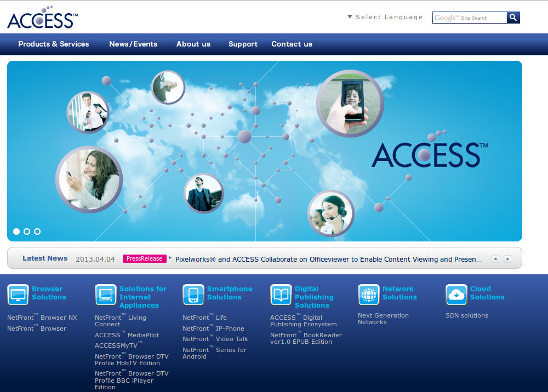Open Cloud Solutions heading link
548x392 pixels.
click(x=487, y=293)
